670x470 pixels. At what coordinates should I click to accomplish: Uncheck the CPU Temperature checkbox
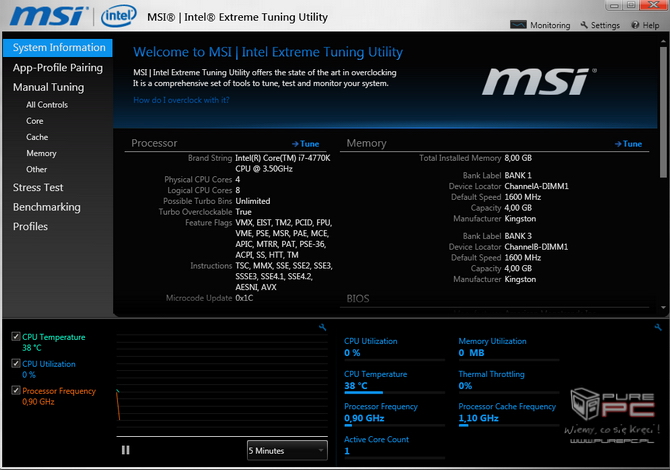(15, 337)
